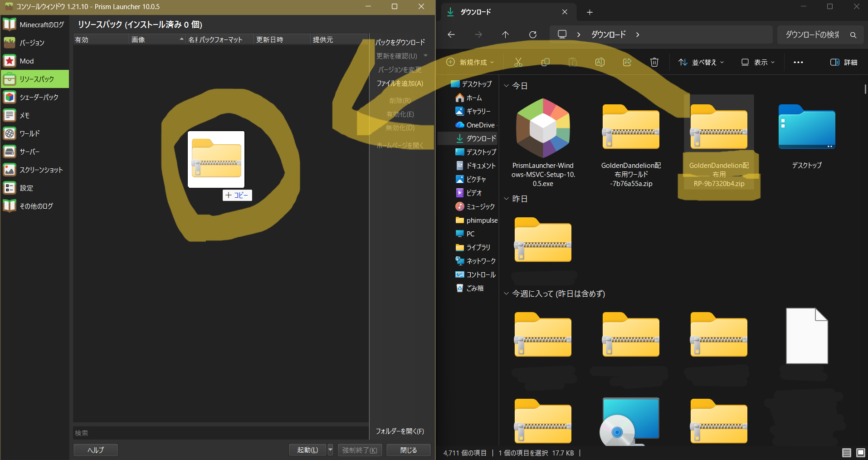The width and height of the screenshot is (868, 460).
Task: Open the World (ワールド) page
Action: click(x=29, y=133)
